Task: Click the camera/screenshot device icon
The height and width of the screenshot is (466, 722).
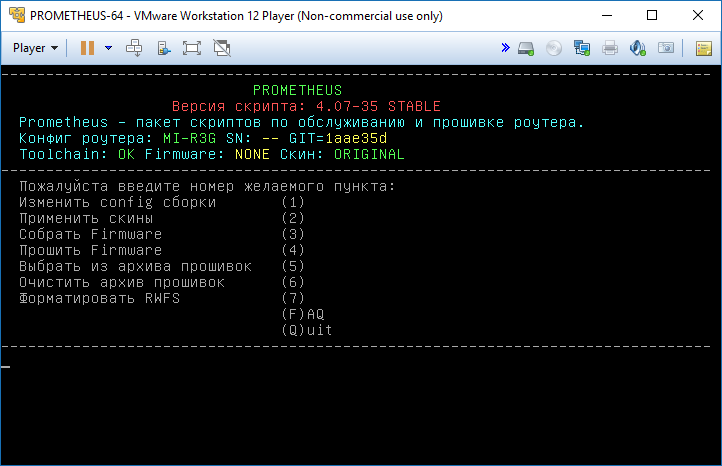Action: tap(666, 47)
